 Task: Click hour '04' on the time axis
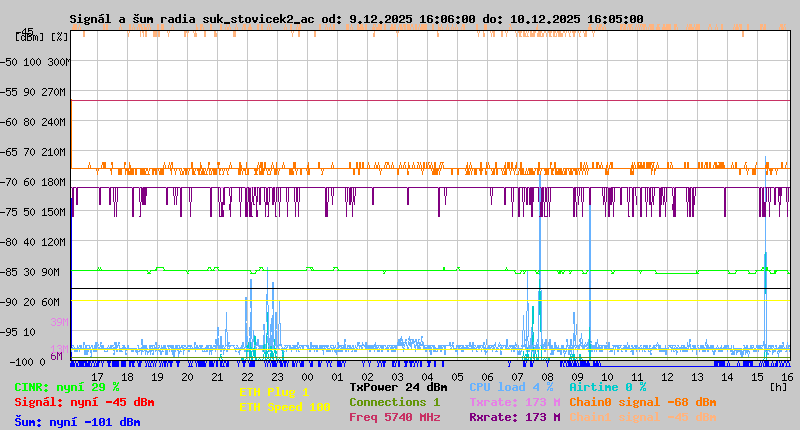point(428,377)
